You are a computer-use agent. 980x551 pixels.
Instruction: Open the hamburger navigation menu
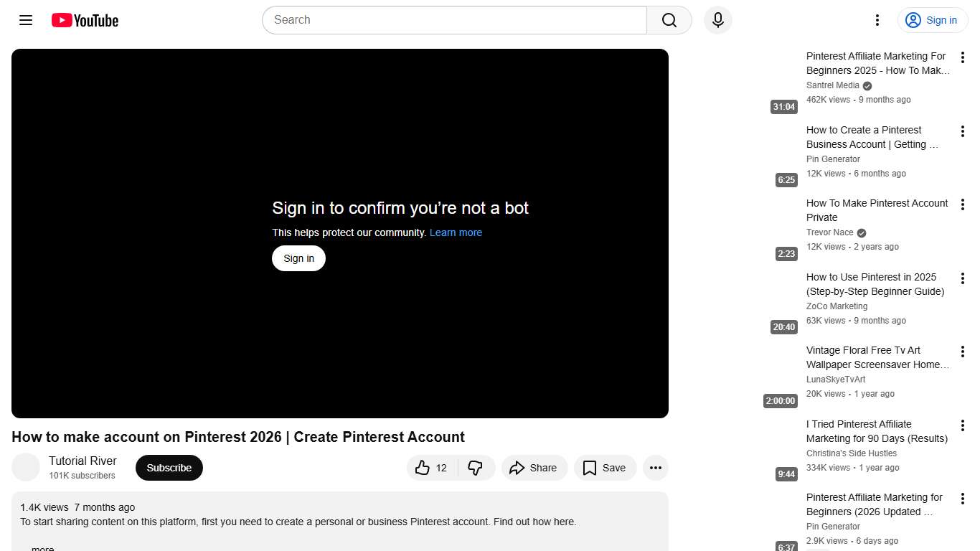point(25,20)
